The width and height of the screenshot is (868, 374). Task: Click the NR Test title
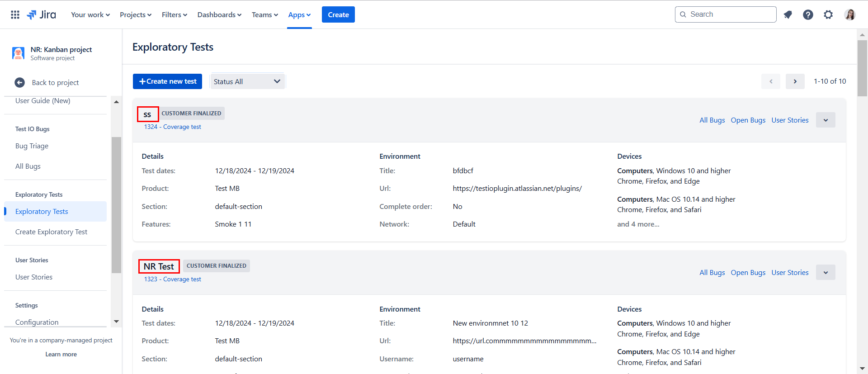(x=159, y=267)
